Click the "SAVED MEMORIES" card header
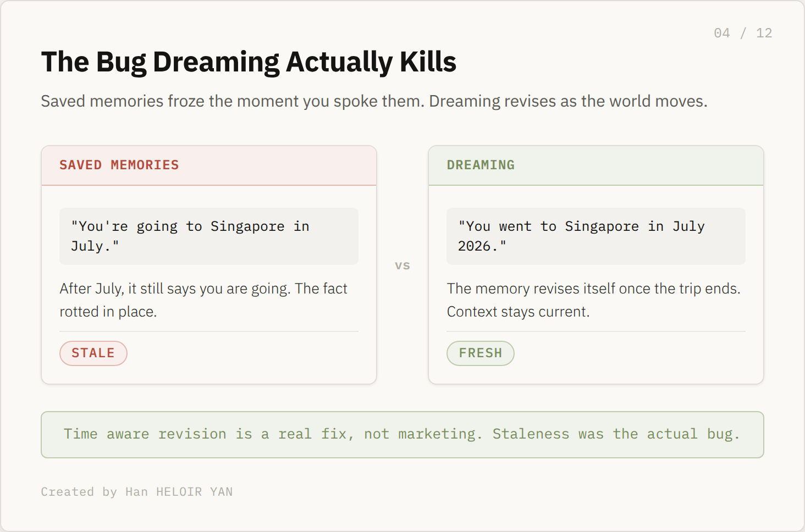 pyautogui.click(x=209, y=165)
